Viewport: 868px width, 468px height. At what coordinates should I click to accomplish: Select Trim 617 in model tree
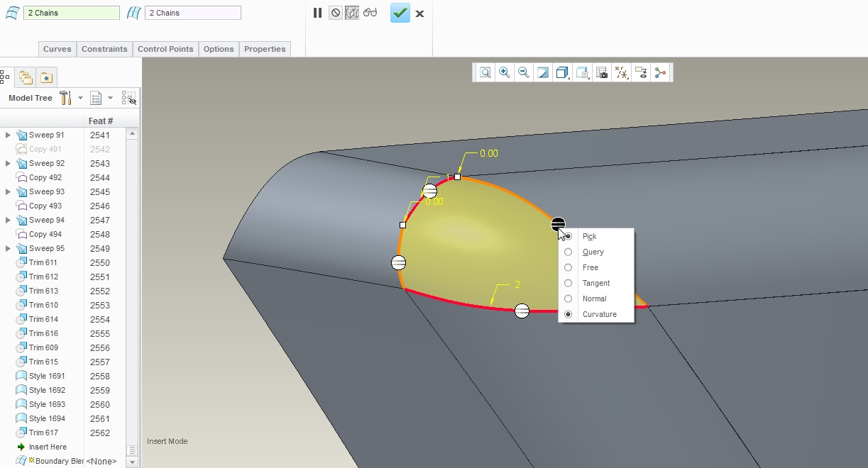43,433
